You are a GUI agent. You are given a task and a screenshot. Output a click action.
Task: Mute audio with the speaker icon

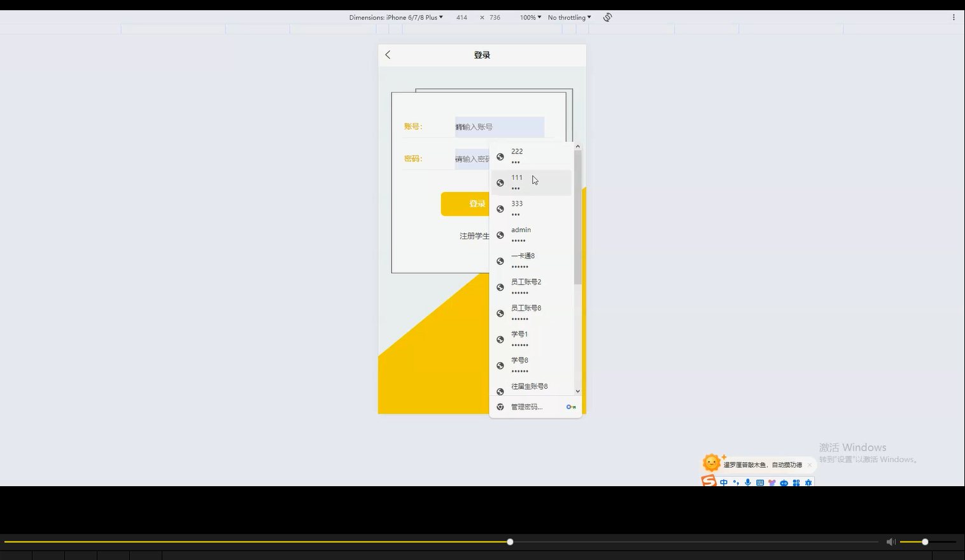click(891, 542)
